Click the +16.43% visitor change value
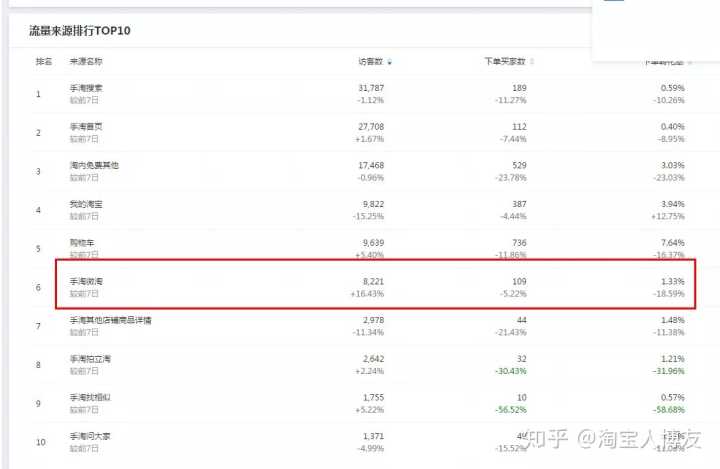The width and height of the screenshot is (720, 469). (367, 294)
